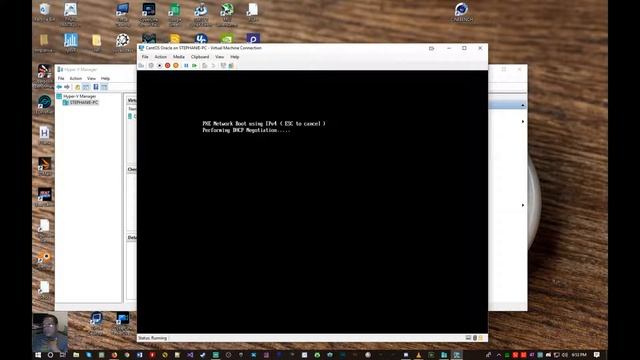Select the CINEBENCH desktop icon
640x360 pixels.
point(461,12)
